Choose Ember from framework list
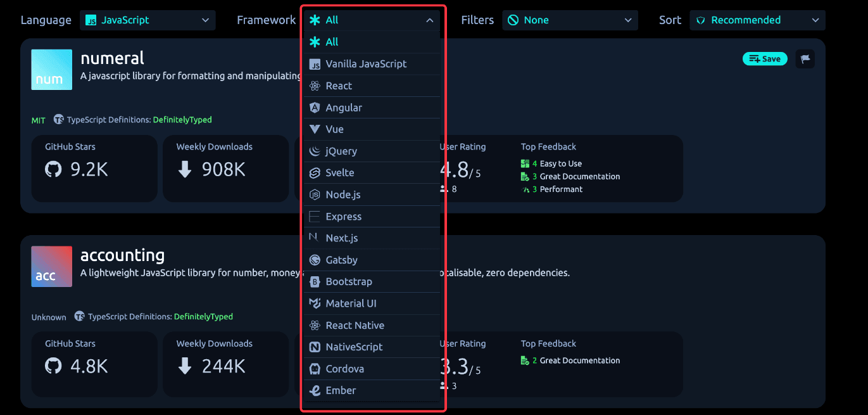 372,390
